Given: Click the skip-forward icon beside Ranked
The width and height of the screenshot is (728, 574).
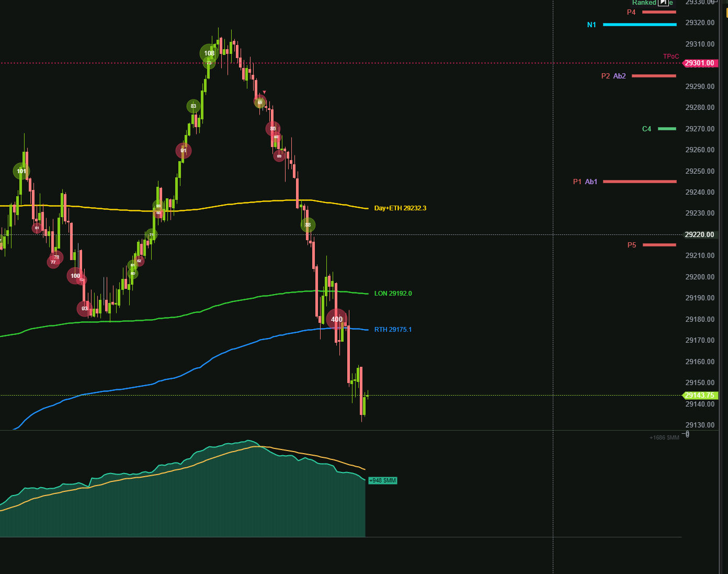Looking at the screenshot, I should coord(663,3).
